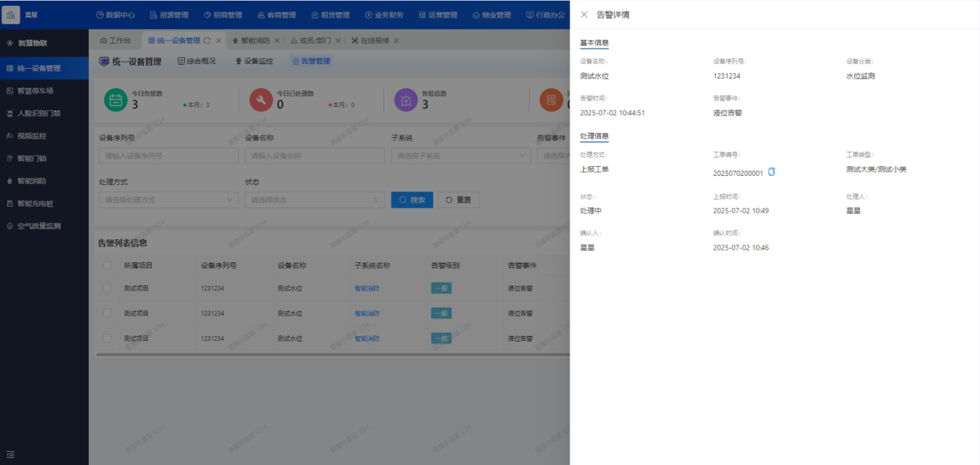Open 智能消防 in the sidebar
Image resolution: width=980 pixels, height=465 pixels.
[x=44, y=181]
